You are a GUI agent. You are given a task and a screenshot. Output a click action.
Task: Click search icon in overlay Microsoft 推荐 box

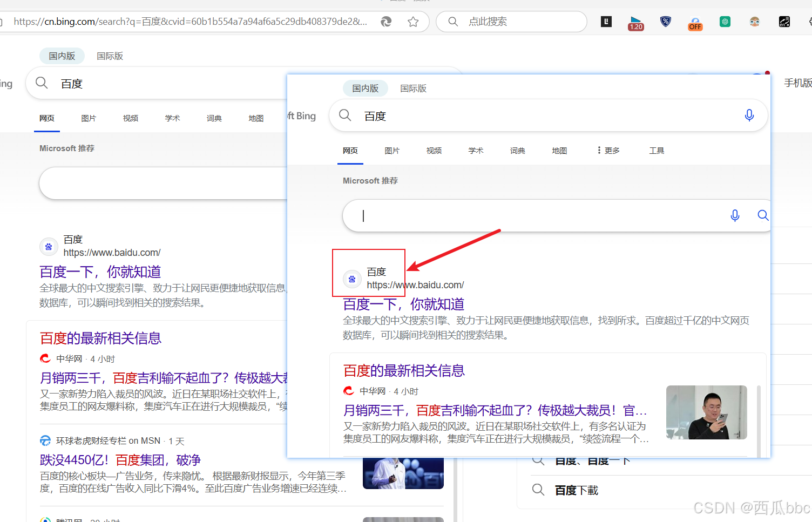click(x=763, y=215)
